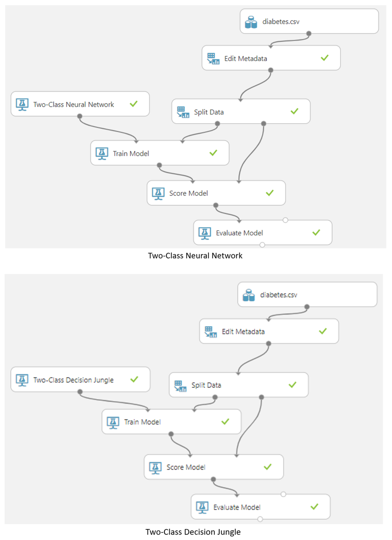The height and width of the screenshot is (540, 392).
Task: Click the diabetes.csv dataset icon in the top pipeline
Action: [x=251, y=22]
